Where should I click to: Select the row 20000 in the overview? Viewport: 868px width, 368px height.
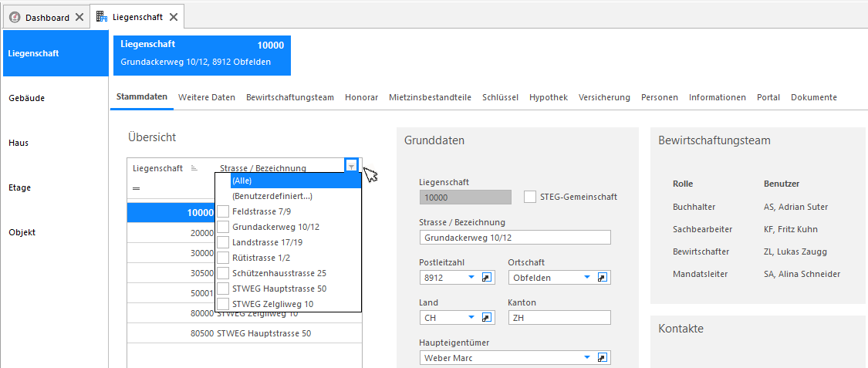point(171,233)
